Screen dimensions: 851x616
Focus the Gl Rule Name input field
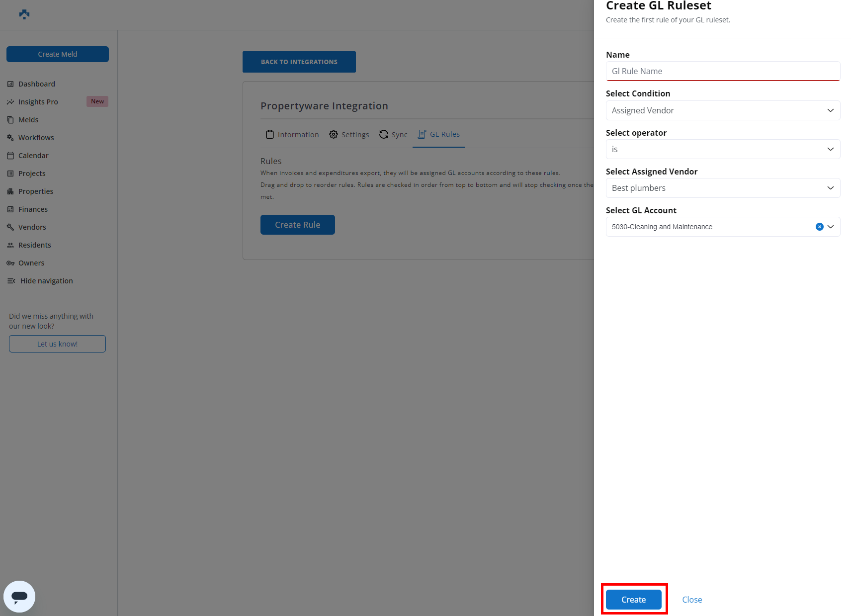click(723, 71)
